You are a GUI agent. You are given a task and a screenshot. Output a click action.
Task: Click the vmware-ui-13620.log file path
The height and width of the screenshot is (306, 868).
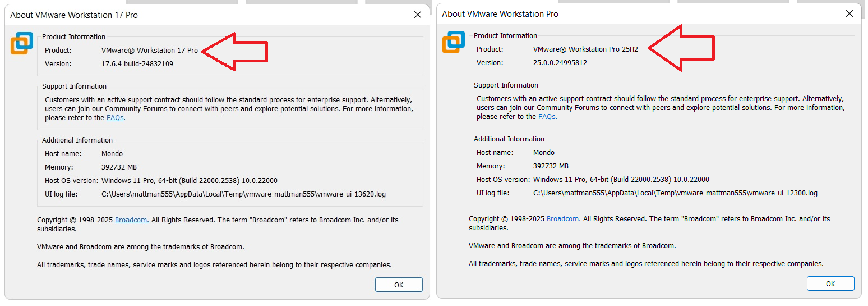(243, 194)
